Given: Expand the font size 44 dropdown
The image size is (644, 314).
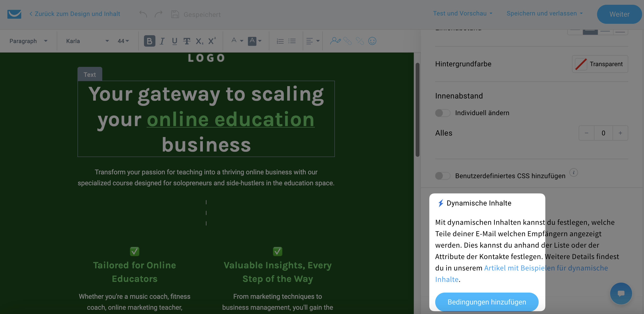Looking at the screenshot, I should [x=123, y=41].
